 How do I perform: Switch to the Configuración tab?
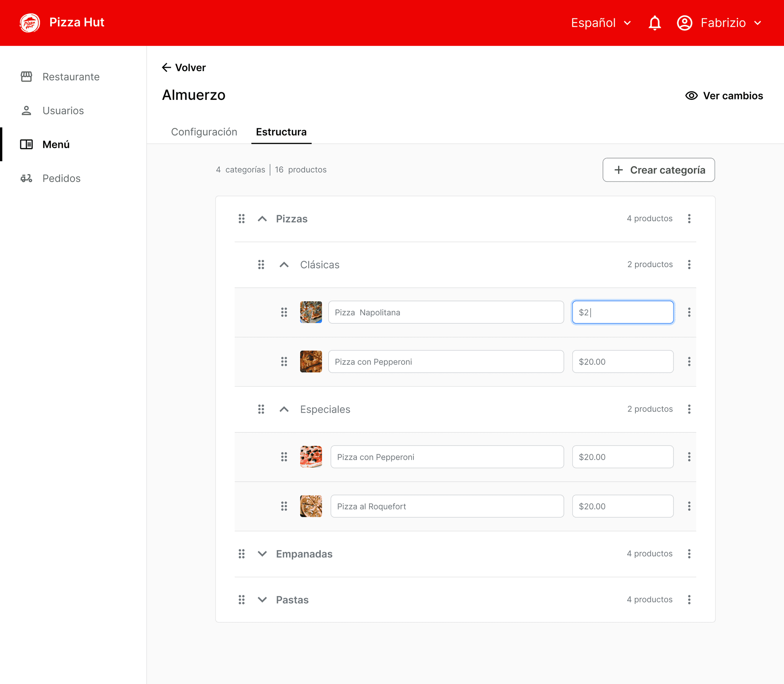(x=204, y=132)
